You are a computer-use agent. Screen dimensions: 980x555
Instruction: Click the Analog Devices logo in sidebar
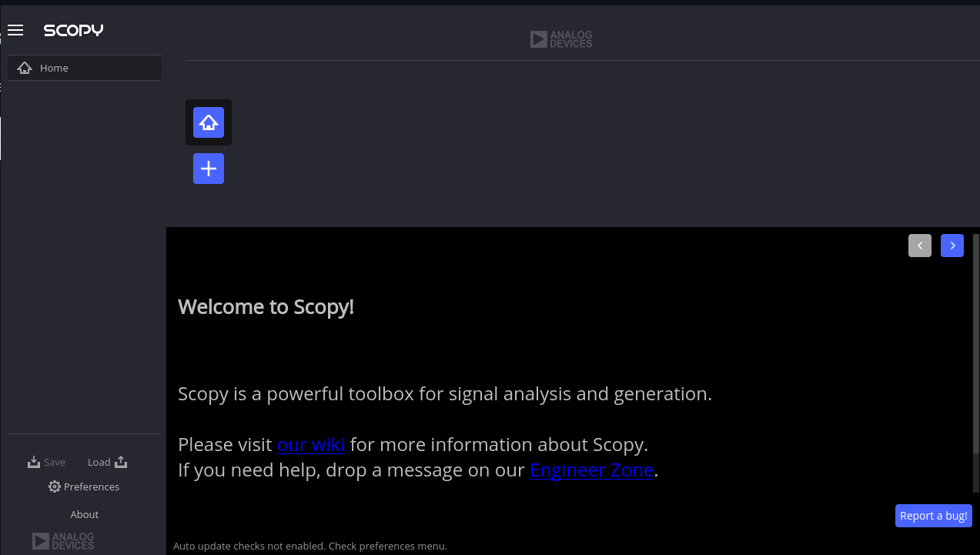pos(63,540)
